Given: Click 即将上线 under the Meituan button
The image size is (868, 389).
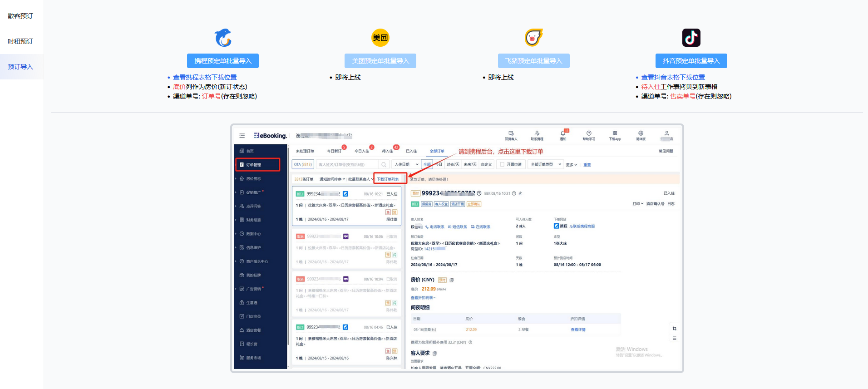Looking at the screenshot, I should (x=348, y=77).
